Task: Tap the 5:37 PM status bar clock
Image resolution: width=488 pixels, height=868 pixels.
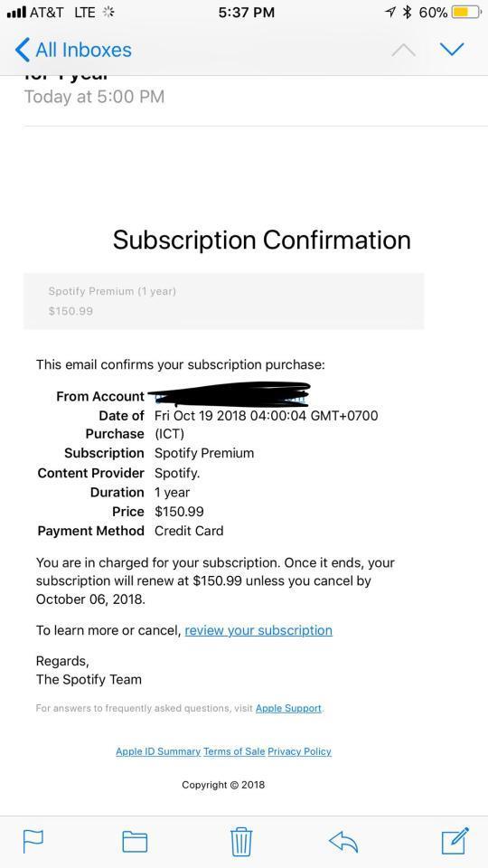Action: pos(246,12)
